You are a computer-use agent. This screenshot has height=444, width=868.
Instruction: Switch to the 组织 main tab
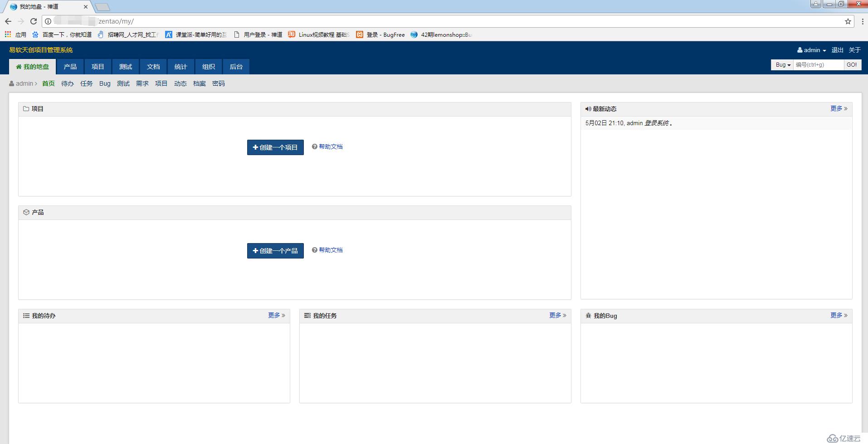(209, 67)
